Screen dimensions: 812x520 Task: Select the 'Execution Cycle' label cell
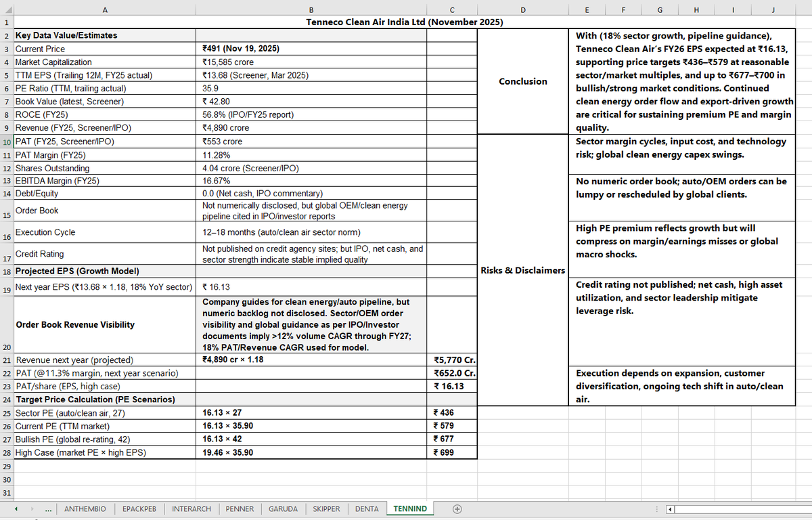coord(104,232)
